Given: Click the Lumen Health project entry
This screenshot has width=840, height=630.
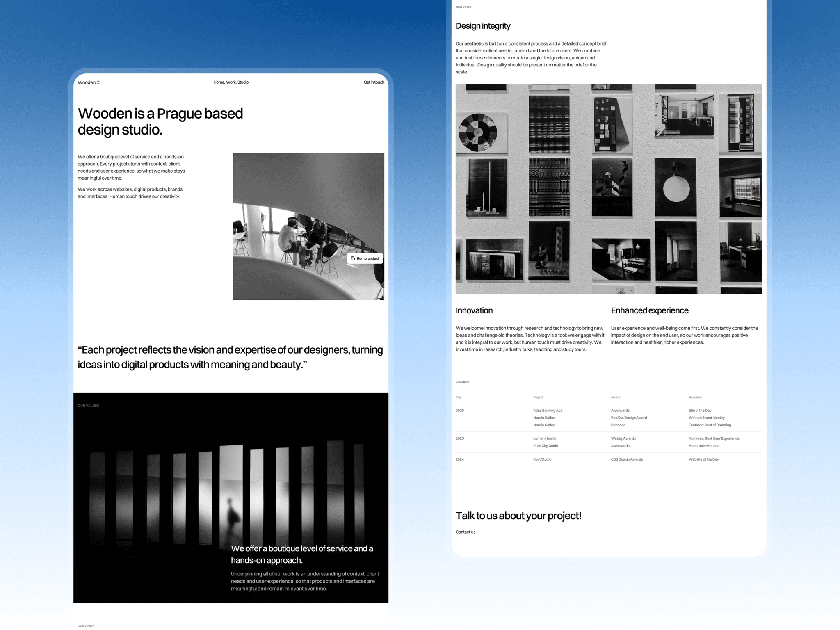Looking at the screenshot, I should (544, 438).
